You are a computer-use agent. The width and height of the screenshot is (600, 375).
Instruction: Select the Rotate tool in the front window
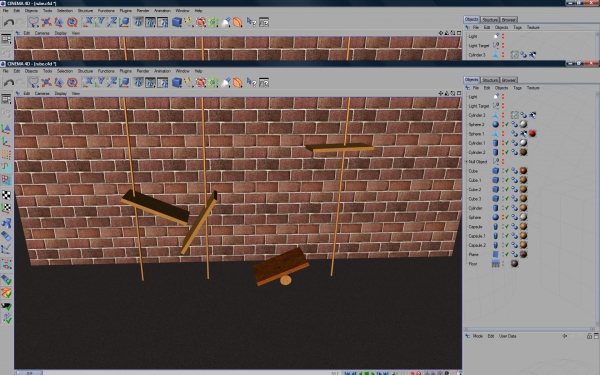(72, 83)
